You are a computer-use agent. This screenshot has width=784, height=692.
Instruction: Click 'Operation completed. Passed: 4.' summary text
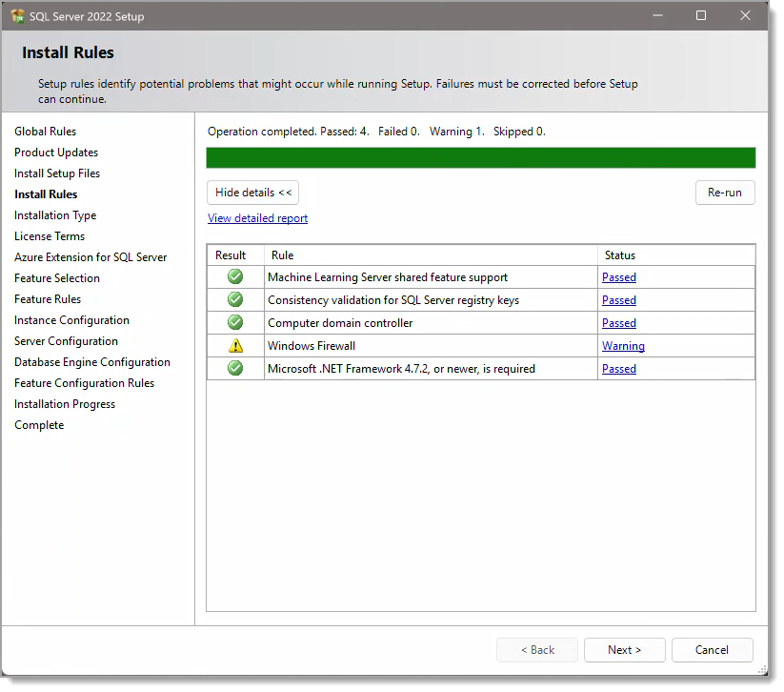[288, 132]
